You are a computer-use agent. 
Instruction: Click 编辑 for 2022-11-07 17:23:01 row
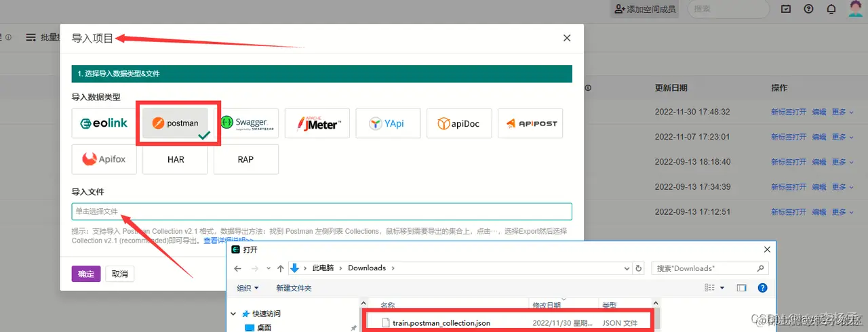click(x=819, y=137)
